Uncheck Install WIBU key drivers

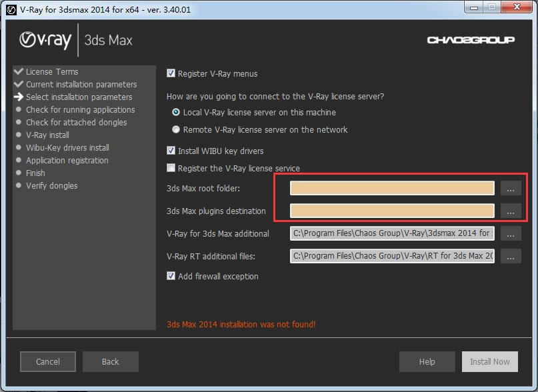pyautogui.click(x=171, y=151)
